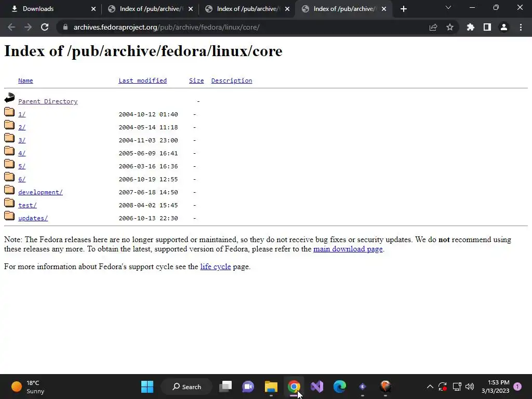Screen dimensions: 532x399
Task: Open the notification badge icon
Action: point(517,387)
